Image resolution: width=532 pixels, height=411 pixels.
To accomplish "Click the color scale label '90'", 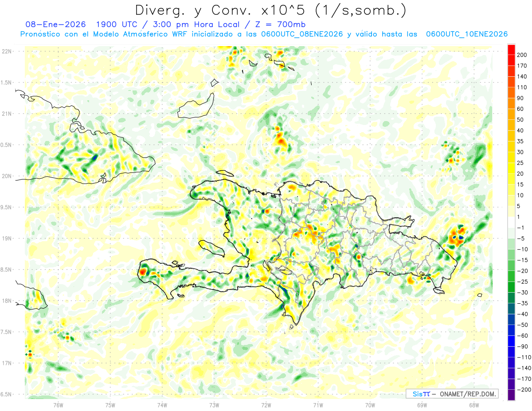I will click(x=520, y=98).
